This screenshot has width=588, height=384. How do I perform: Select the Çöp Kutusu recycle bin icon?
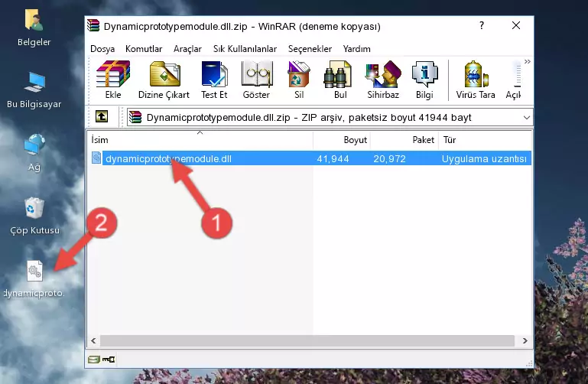(34, 216)
